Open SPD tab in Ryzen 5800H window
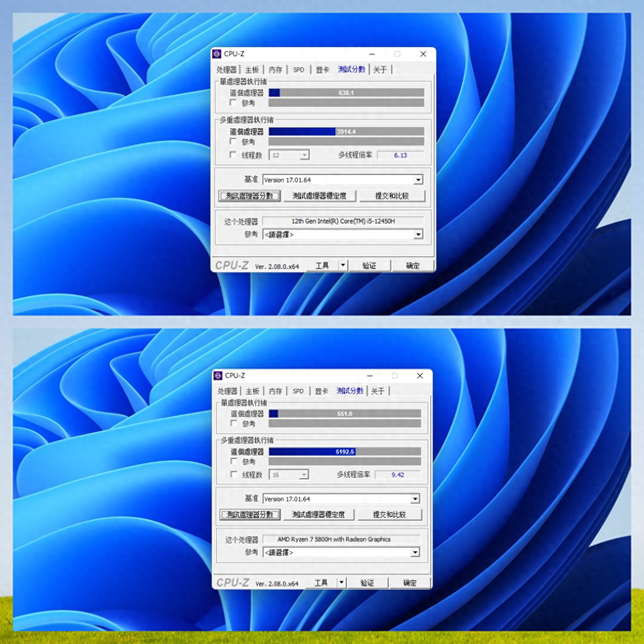The height and width of the screenshot is (644, 644). tap(298, 391)
